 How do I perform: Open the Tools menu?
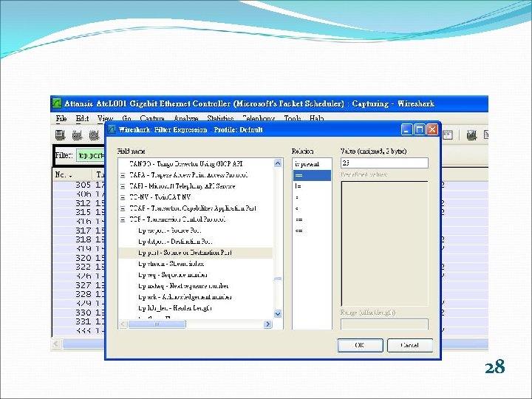coord(293,118)
